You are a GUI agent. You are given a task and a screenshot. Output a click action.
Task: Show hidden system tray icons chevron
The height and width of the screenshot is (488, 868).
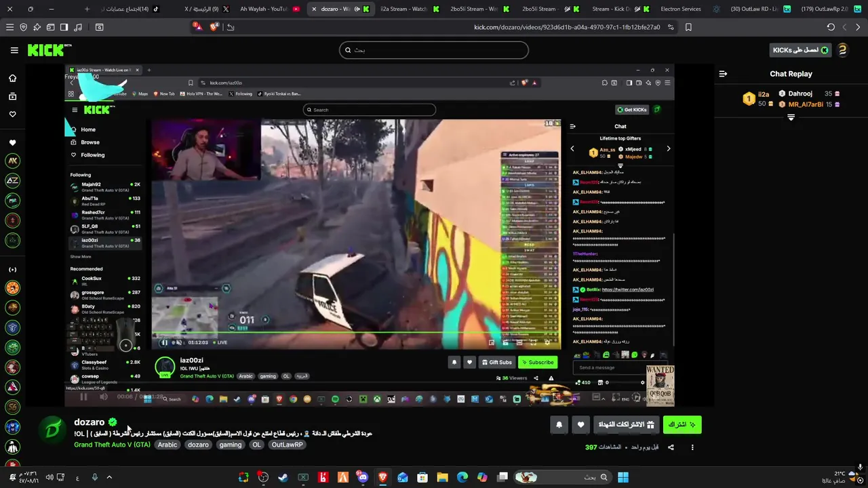(109, 477)
